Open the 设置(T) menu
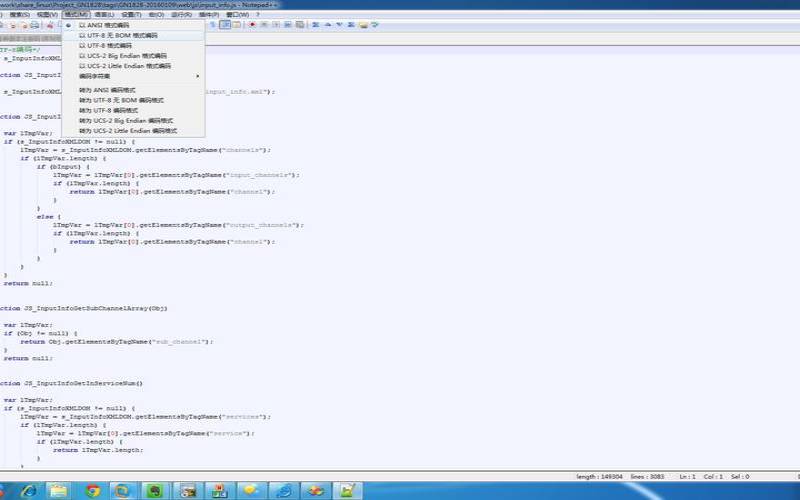The image size is (800, 500). [131, 14]
